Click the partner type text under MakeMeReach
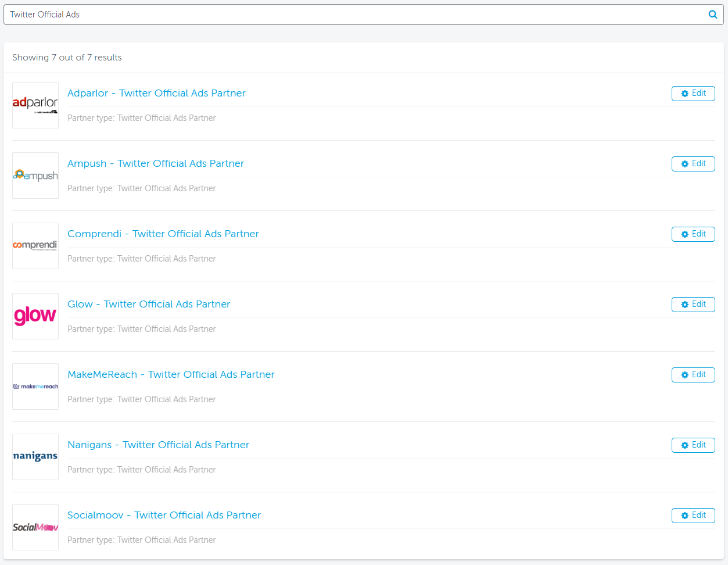Viewport: 728px width, 565px height. (141, 399)
